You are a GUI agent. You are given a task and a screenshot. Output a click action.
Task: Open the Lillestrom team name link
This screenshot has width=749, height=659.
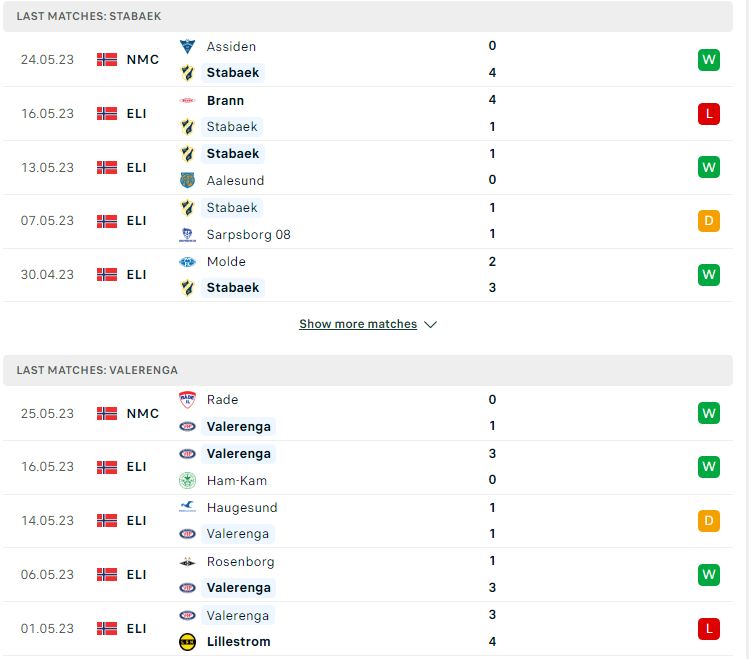(238, 642)
